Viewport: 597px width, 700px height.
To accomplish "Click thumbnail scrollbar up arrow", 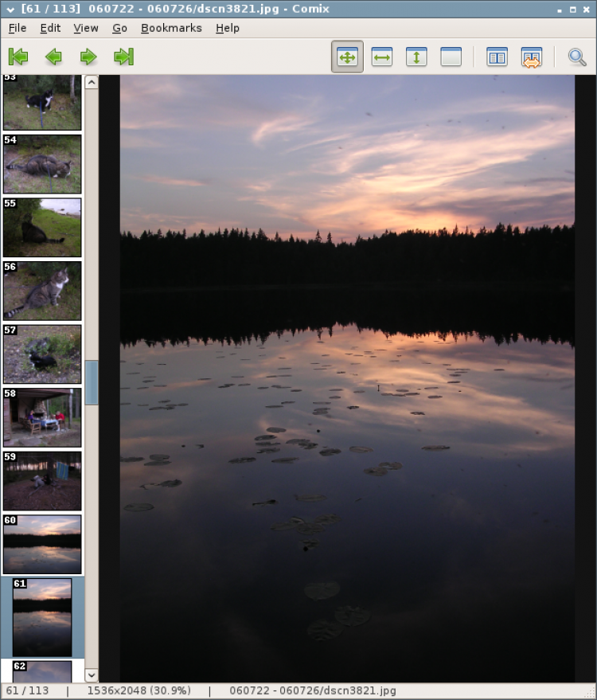I will 92,82.
